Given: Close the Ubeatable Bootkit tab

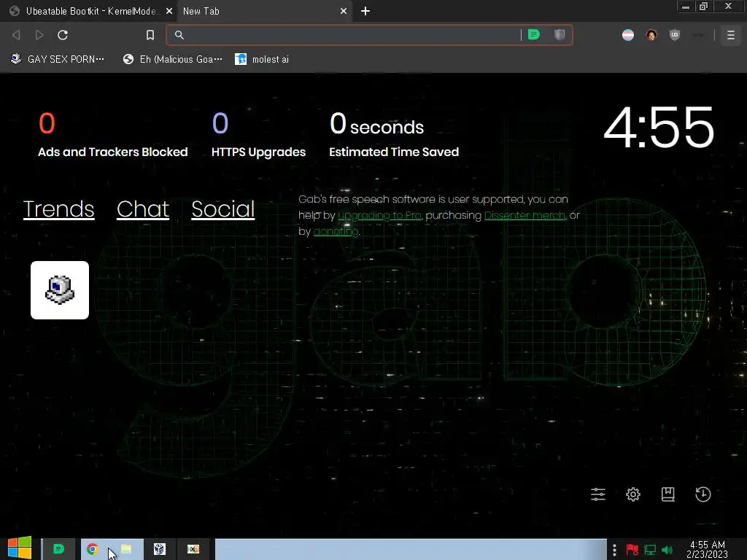Looking at the screenshot, I should click(169, 11).
